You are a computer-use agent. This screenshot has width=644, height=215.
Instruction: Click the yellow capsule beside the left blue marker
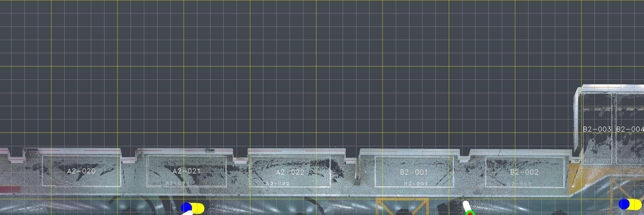(x=199, y=208)
